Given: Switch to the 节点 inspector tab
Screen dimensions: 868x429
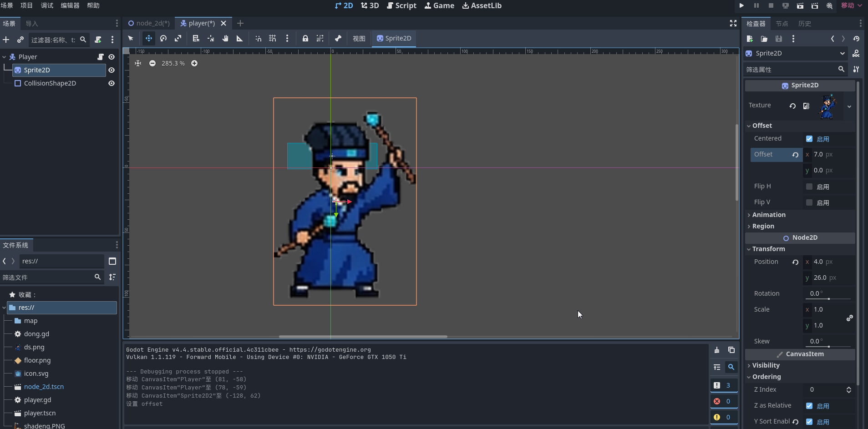Looking at the screenshot, I should [782, 24].
